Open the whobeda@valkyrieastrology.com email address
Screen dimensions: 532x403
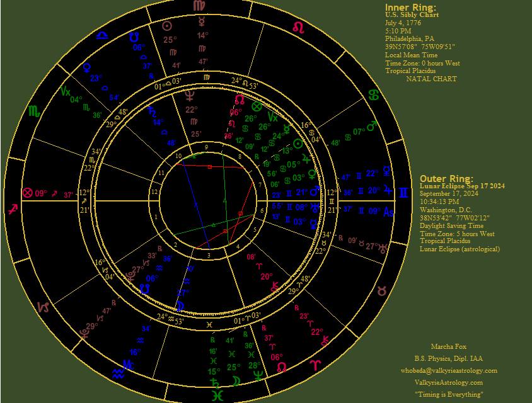(x=449, y=370)
